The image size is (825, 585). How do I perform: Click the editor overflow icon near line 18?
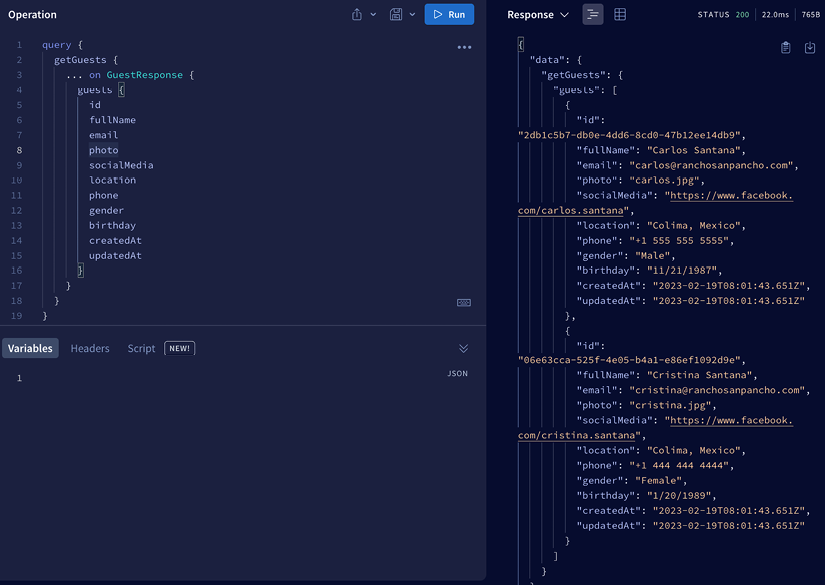tap(463, 302)
